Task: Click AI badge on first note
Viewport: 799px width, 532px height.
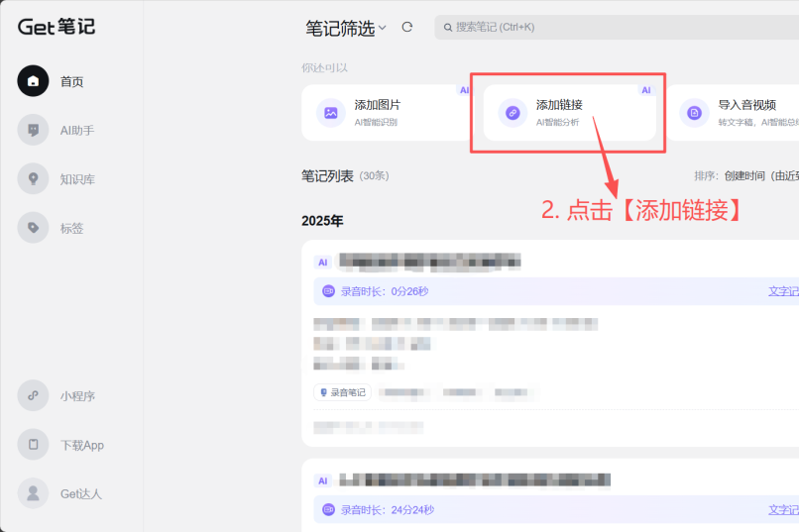Action: tap(322, 263)
